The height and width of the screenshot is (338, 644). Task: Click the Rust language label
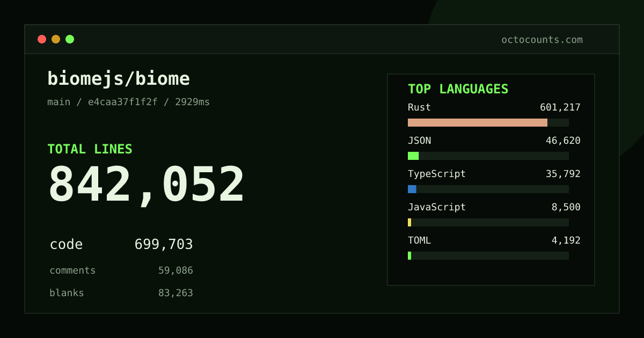pos(419,107)
